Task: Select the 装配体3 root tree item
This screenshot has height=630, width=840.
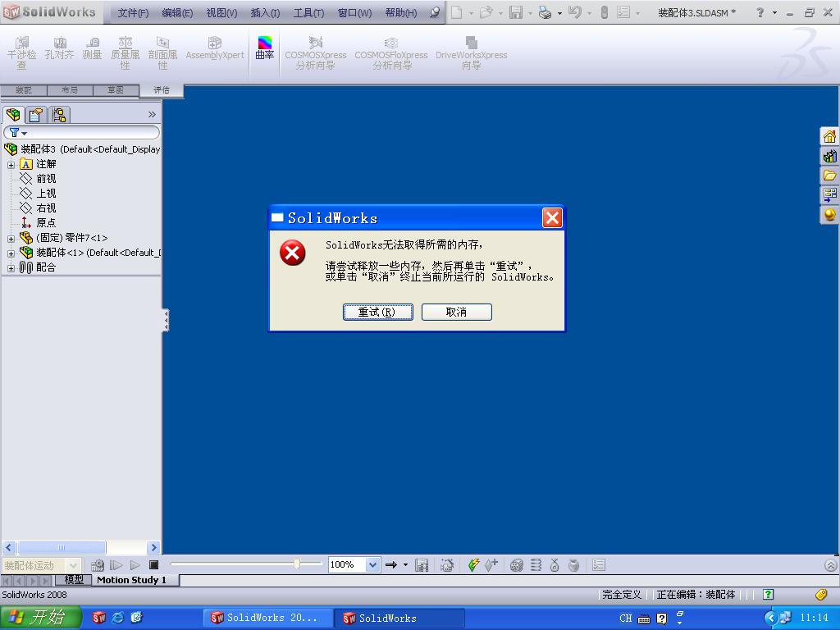Action: (x=82, y=149)
